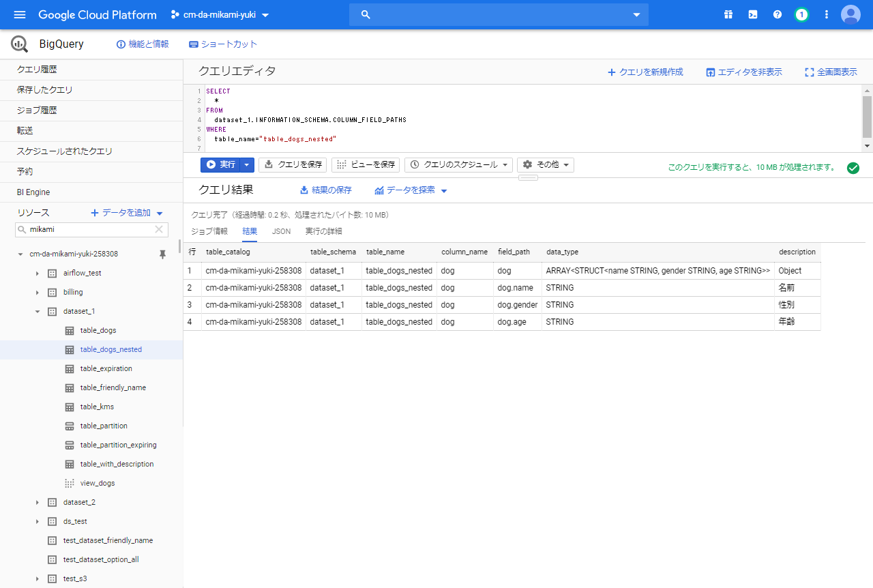Create a new query via クエリを新規作成
This screenshot has height=588, width=873.
645,72
